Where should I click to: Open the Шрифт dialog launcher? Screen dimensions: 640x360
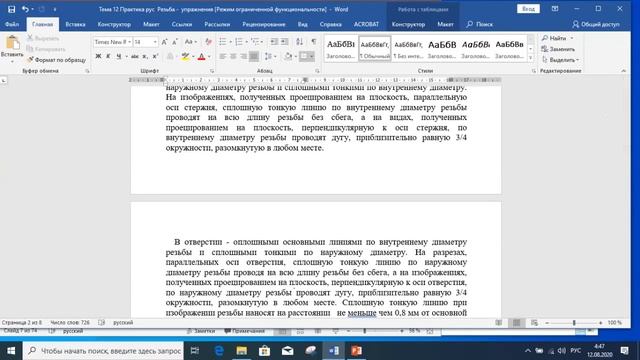(212, 71)
